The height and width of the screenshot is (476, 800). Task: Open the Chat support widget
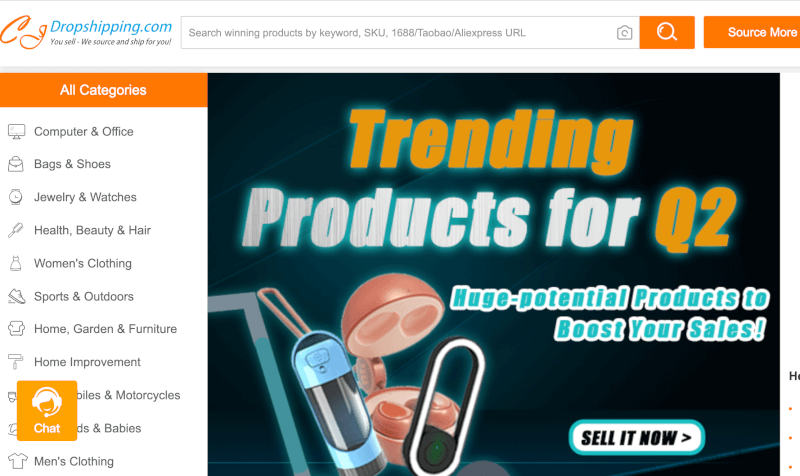coord(47,411)
